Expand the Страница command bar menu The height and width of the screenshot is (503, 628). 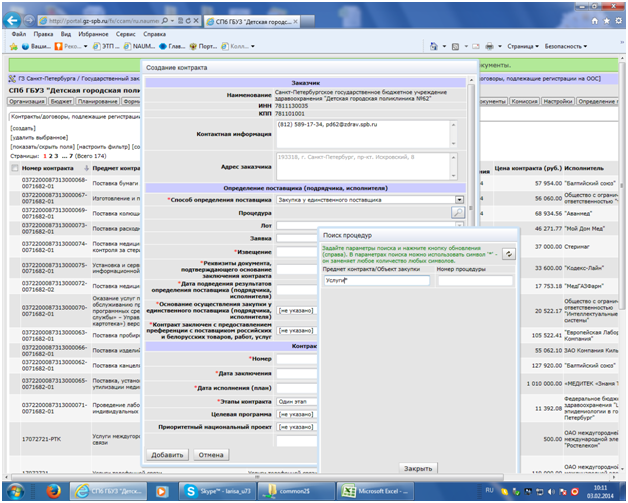point(523,46)
